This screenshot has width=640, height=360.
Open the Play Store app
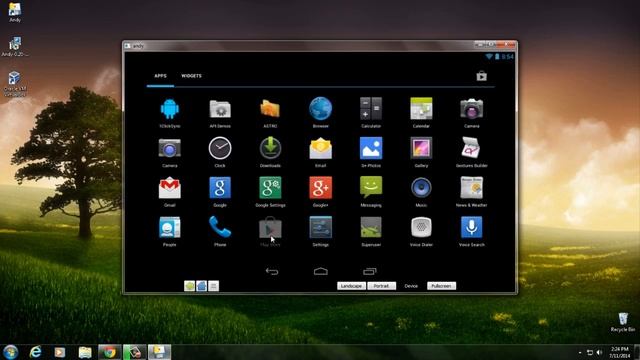point(270,227)
